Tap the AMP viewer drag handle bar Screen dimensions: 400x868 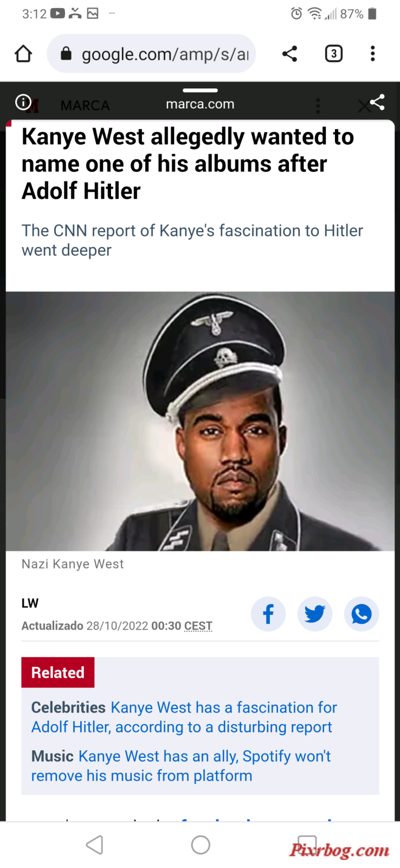200,90
